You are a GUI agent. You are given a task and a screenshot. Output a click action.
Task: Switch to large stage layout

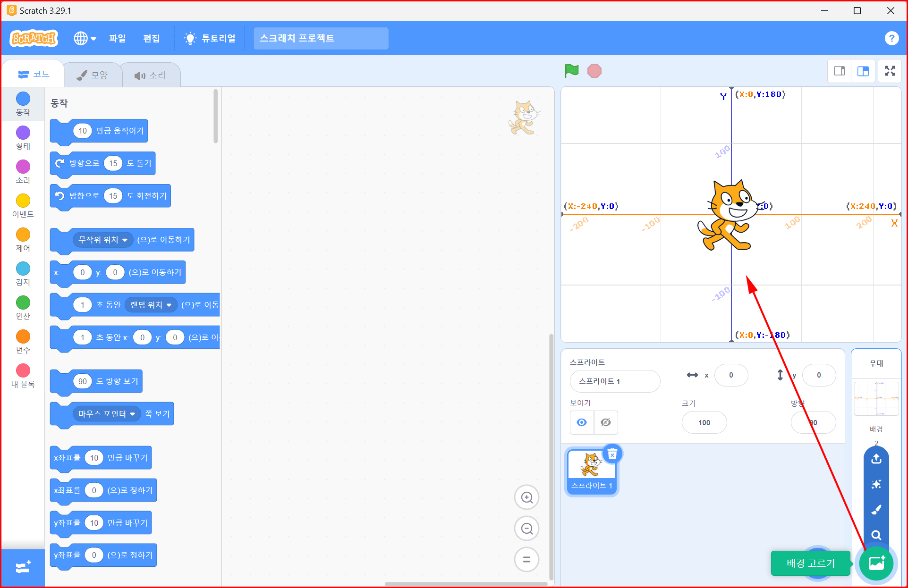[863, 71]
